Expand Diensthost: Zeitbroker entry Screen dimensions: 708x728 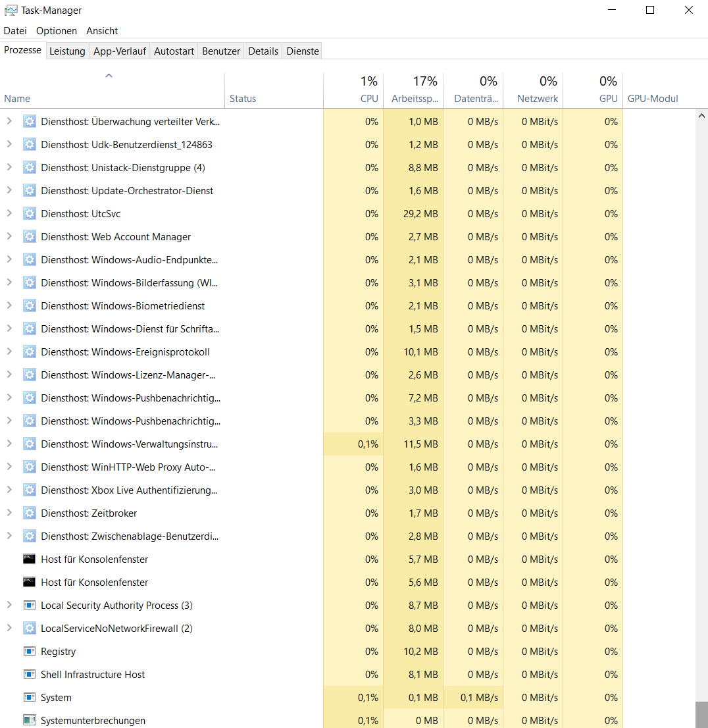(x=9, y=513)
